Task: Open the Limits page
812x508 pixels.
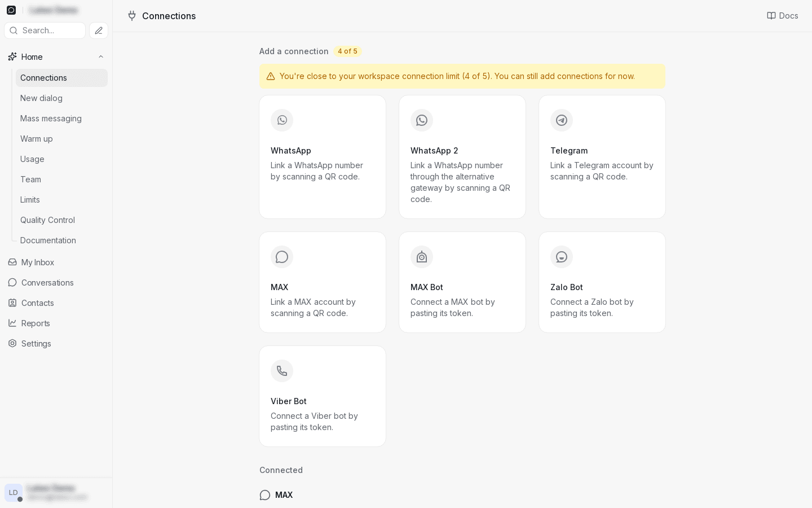Action: tap(61, 200)
